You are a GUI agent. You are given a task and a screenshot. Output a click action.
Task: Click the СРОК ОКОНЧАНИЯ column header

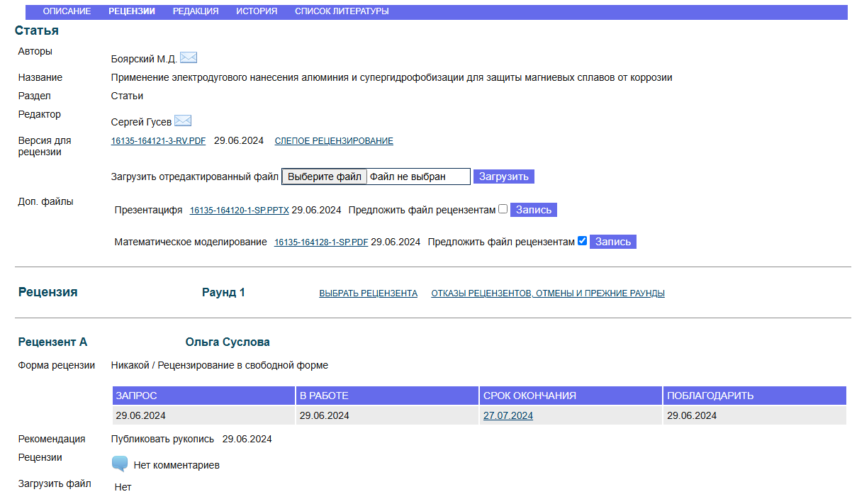point(571,396)
